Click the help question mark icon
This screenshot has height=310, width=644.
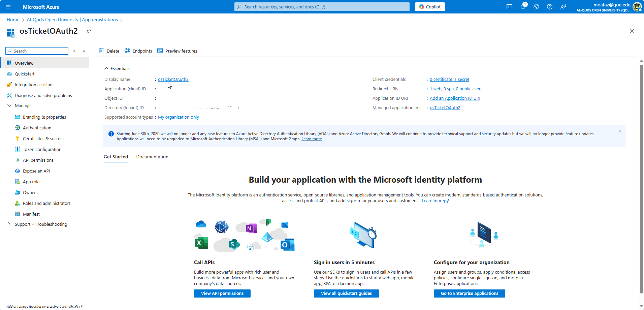pyautogui.click(x=549, y=7)
